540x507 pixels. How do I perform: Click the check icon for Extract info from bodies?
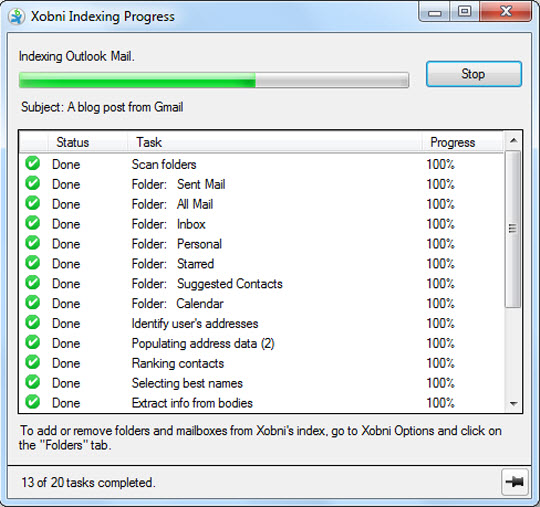[x=32, y=402]
